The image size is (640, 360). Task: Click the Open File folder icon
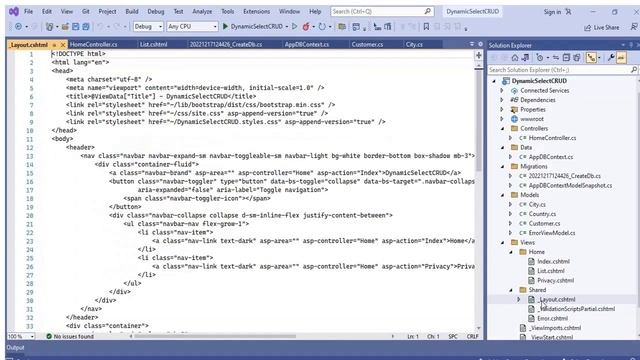pos(65,27)
